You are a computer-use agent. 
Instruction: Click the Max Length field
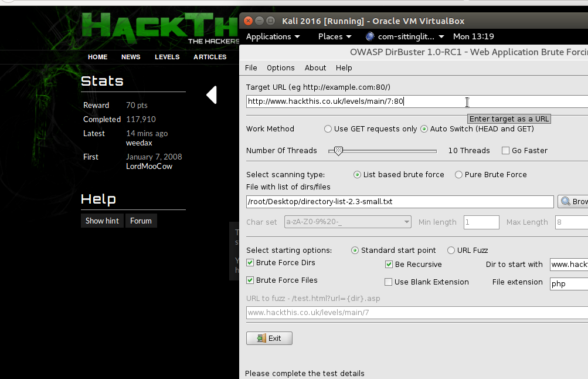(x=572, y=222)
